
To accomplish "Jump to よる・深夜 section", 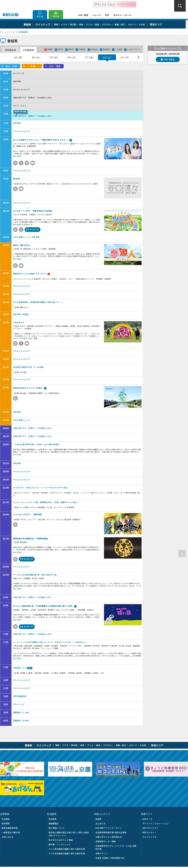I will point(53,66).
